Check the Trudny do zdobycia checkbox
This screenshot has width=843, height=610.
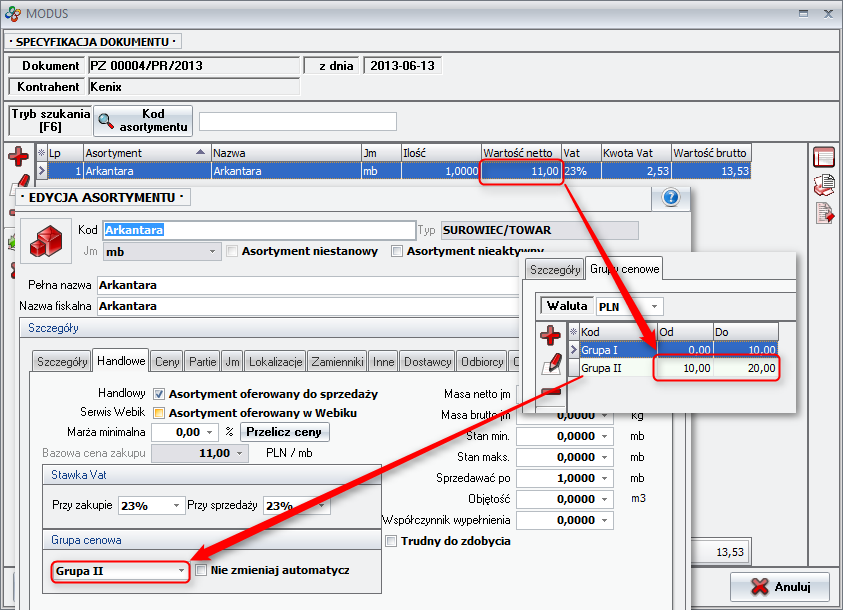click(x=392, y=541)
